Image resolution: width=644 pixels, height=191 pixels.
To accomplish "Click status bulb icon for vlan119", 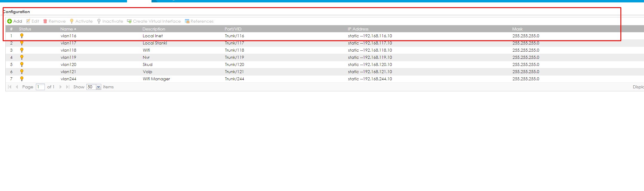I will coord(22,57).
